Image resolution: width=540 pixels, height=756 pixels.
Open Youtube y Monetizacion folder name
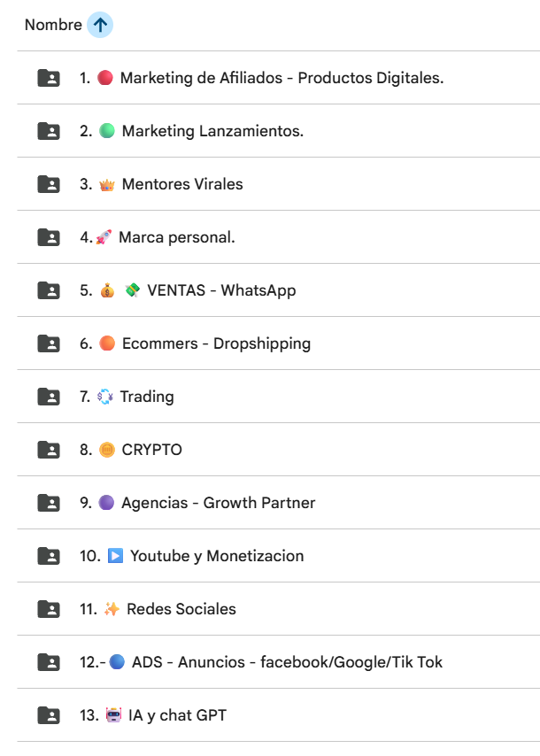tap(217, 556)
